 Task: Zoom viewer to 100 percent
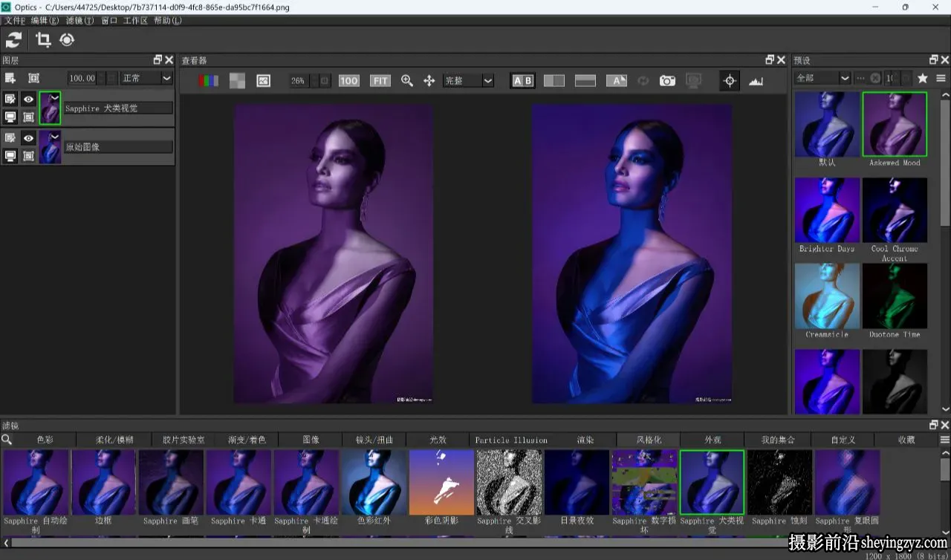click(348, 81)
